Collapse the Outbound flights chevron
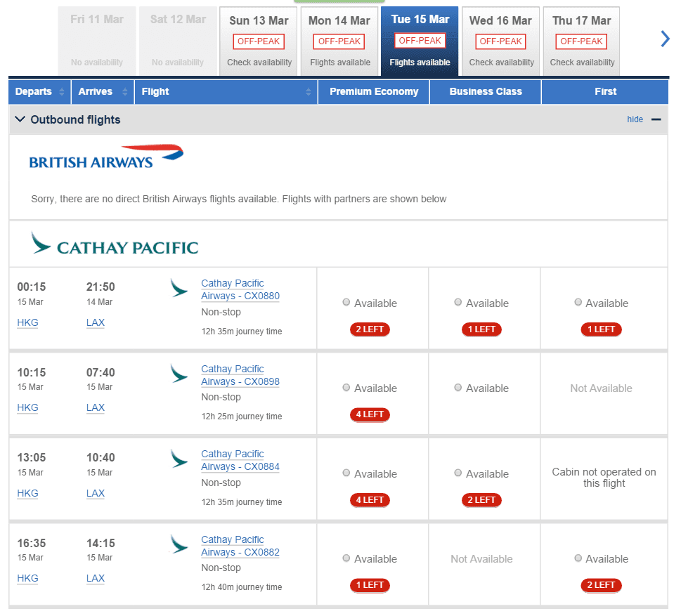This screenshot has height=616, width=681. [x=20, y=119]
